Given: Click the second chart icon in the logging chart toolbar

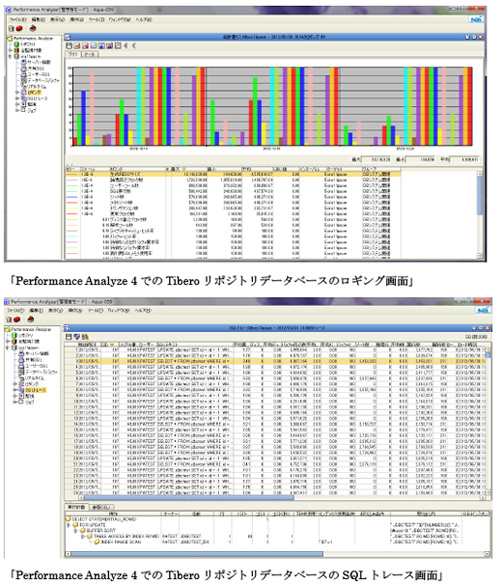Looking at the screenshot, I should click(77, 46).
